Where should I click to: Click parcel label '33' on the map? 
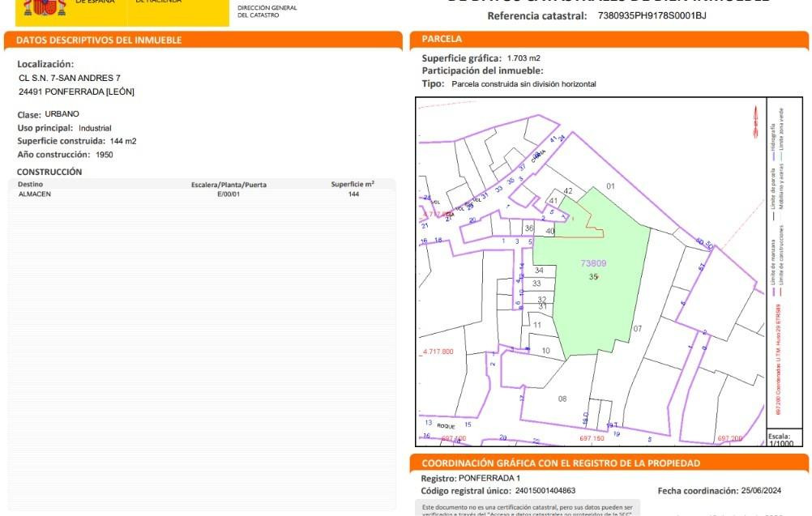click(x=536, y=284)
